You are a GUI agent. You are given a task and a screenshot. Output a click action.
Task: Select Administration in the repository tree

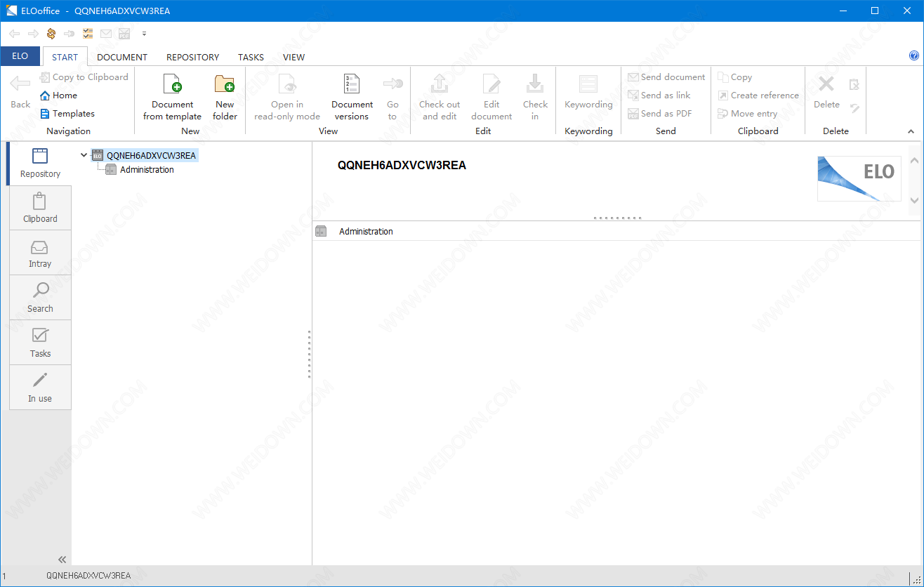click(147, 170)
